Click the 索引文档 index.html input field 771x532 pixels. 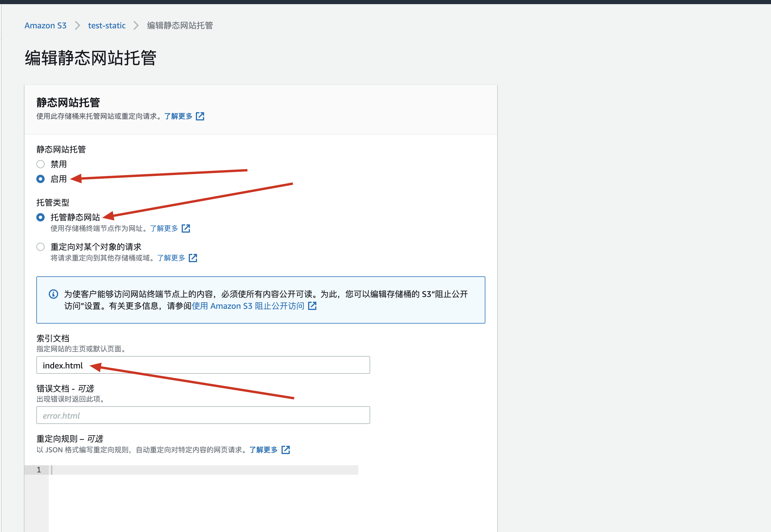pos(203,365)
